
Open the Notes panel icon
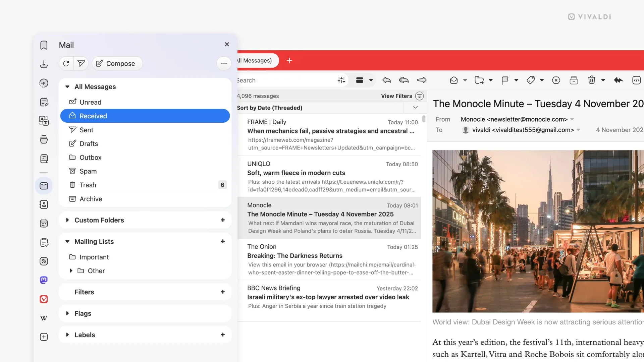click(x=44, y=102)
